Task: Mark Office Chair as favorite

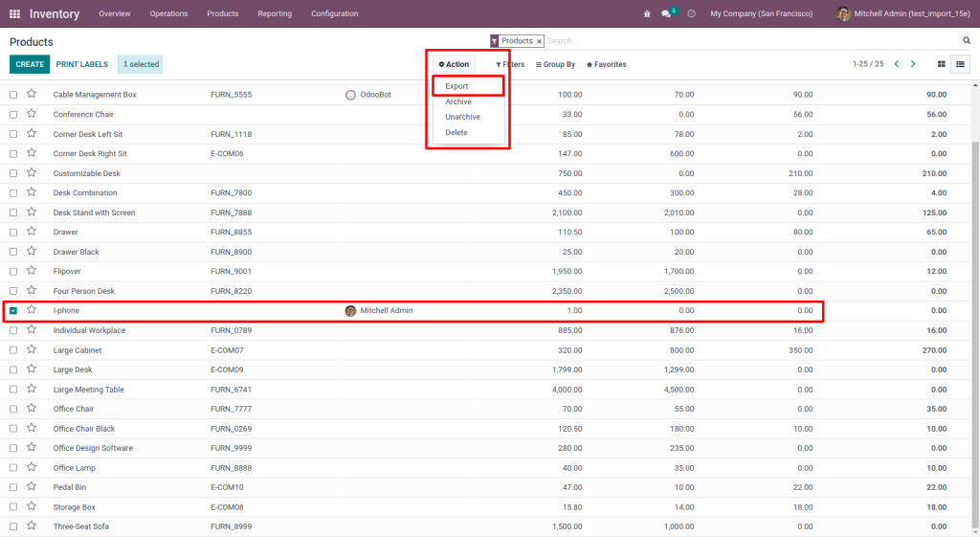Action: click(32, 408)
